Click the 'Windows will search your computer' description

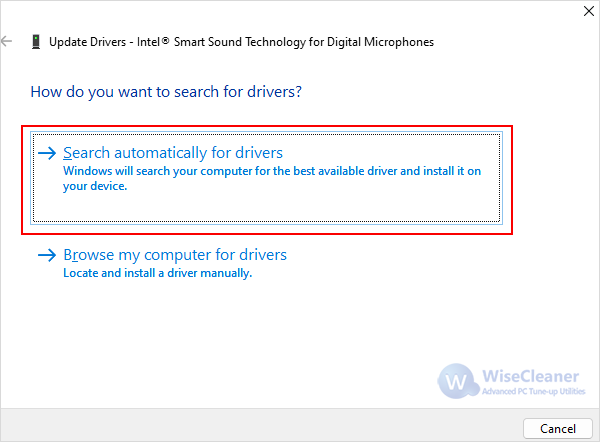272,178
